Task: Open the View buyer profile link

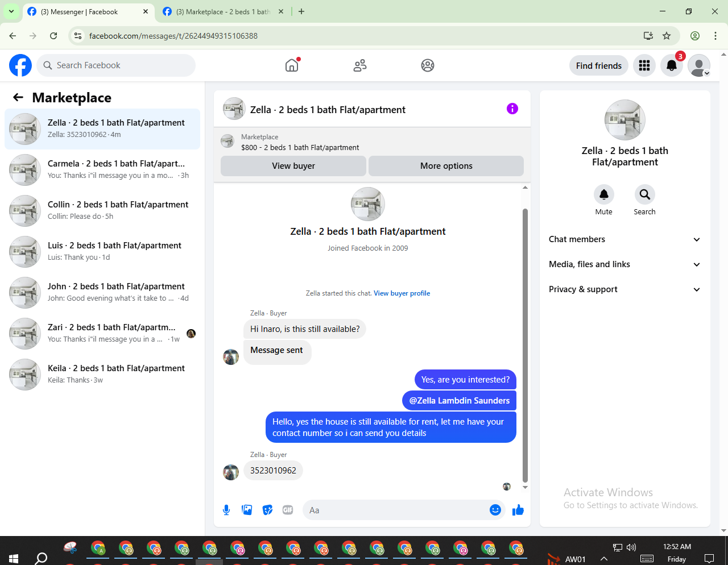Action: [x=402, y=293]
